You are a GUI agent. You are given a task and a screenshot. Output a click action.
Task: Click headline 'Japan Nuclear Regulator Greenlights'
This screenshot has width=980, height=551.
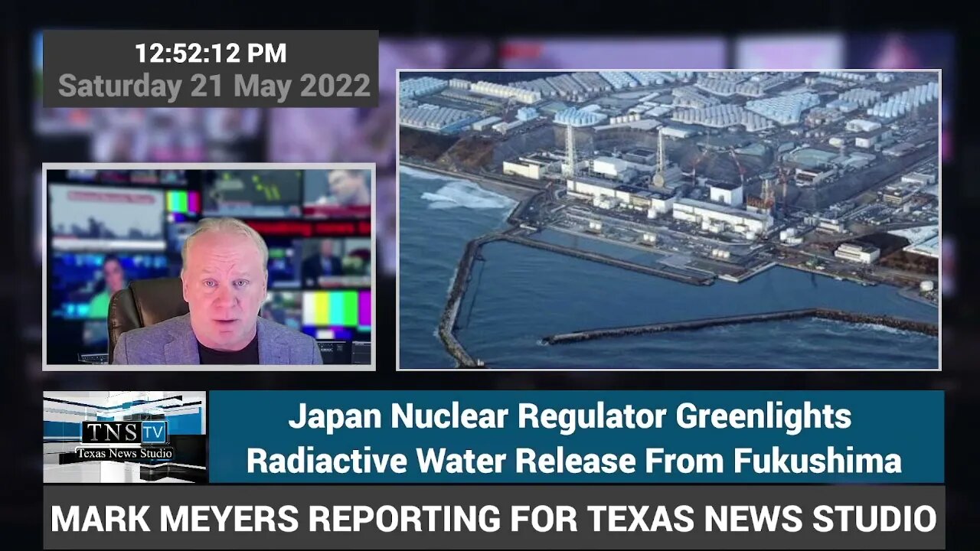(570, 417)
